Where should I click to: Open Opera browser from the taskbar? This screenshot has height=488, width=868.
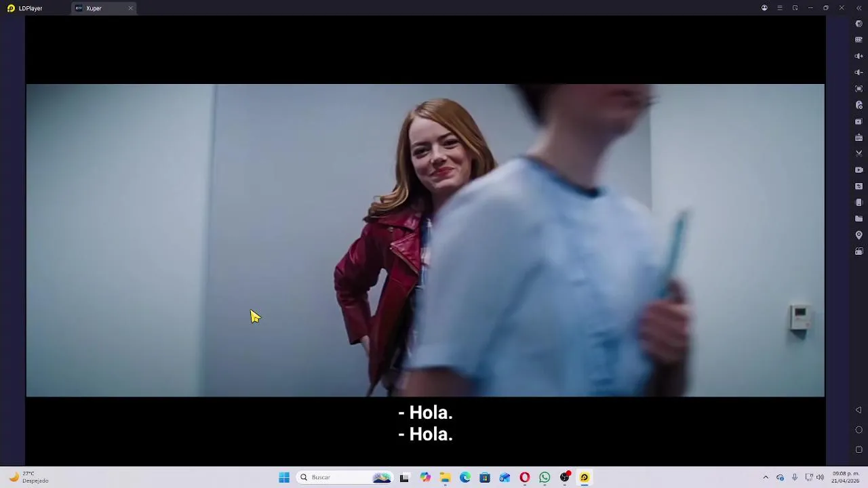point(525,477)
